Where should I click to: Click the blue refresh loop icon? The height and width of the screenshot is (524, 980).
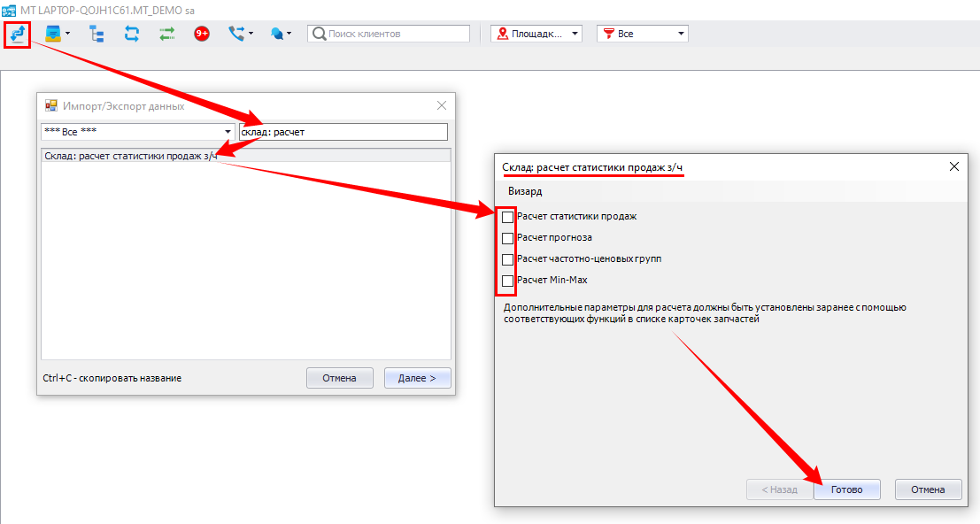(x=132, y=34)
